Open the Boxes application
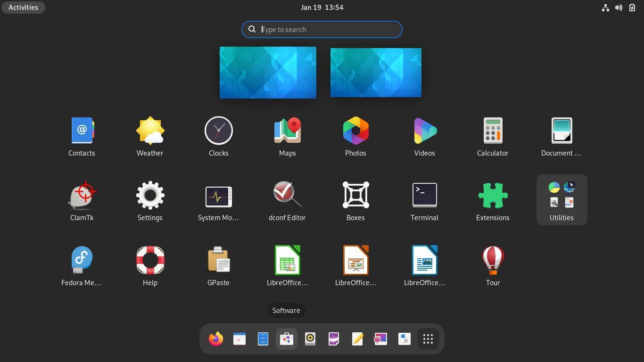 tap(355, 196)
